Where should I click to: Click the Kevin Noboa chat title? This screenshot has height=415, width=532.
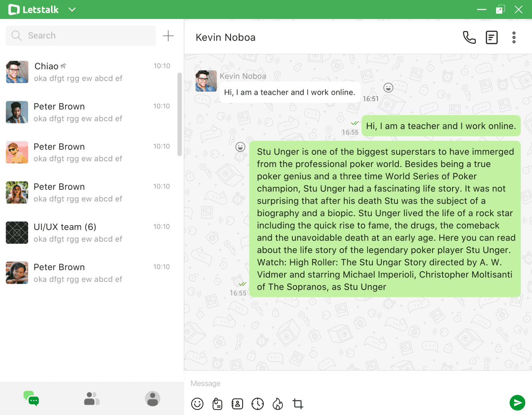coord(225,38)
